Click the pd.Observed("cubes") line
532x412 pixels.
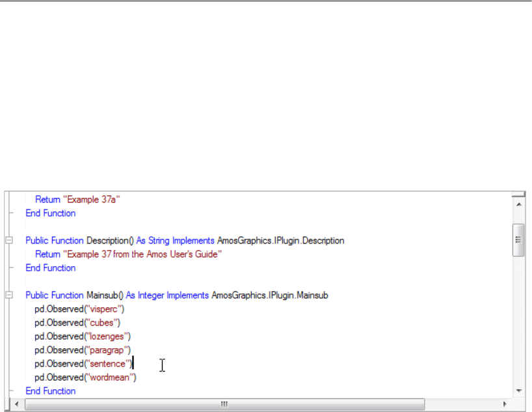pyautogui.click(x=77, y=323)
